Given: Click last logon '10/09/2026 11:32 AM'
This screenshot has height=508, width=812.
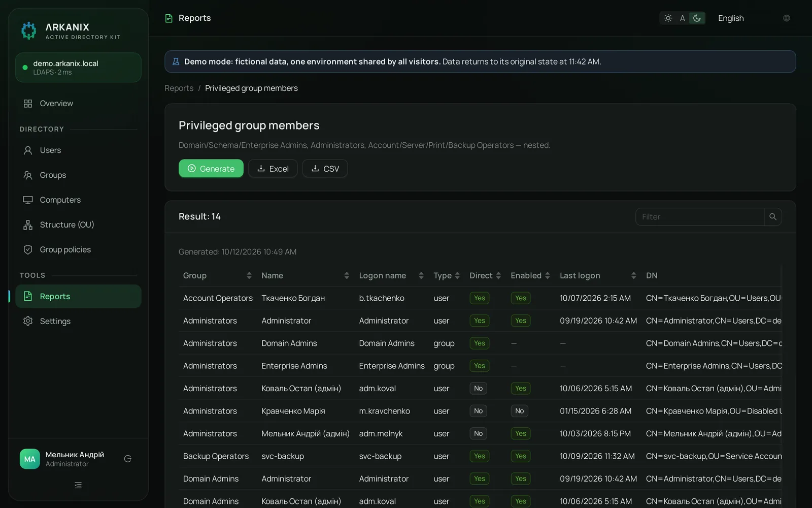Looking at the screenshot, I should tap(597, 456).
